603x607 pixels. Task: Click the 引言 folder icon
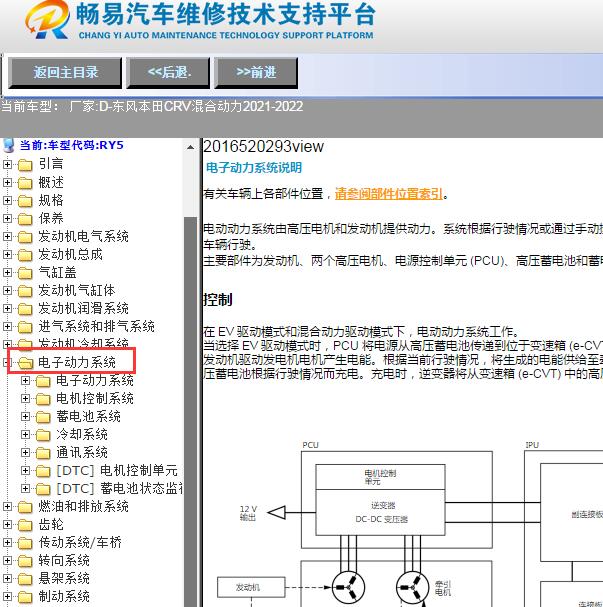point(25,165)
